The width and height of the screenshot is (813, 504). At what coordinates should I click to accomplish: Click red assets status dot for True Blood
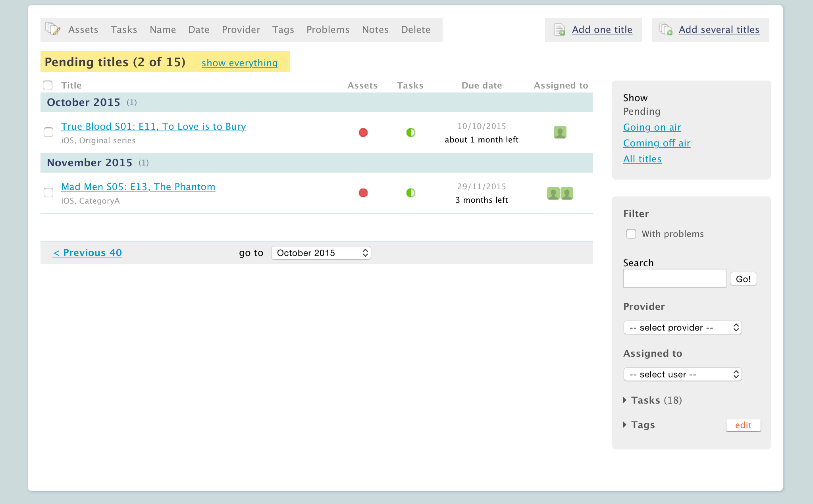click(x=363, y=133)
